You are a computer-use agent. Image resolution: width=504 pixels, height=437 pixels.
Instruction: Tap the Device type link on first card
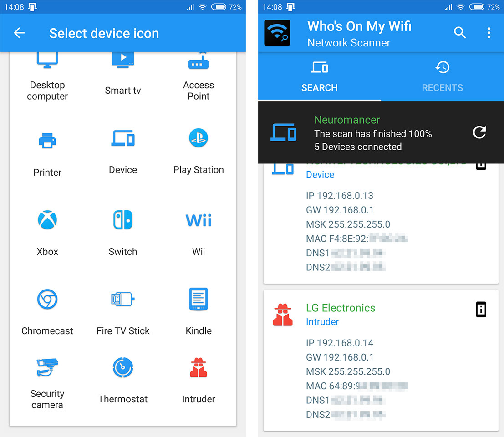click(x=320, y=174)
